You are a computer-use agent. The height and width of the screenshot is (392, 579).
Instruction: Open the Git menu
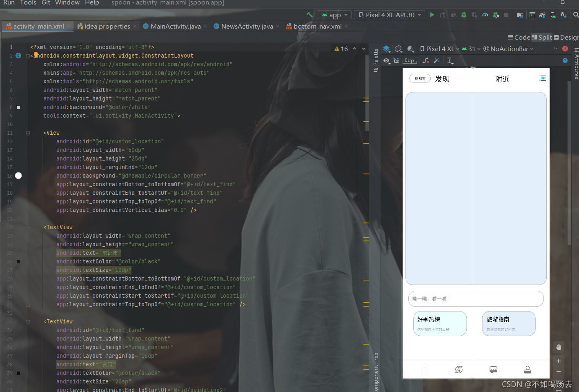pyautogui.click(x=46, y=2)
